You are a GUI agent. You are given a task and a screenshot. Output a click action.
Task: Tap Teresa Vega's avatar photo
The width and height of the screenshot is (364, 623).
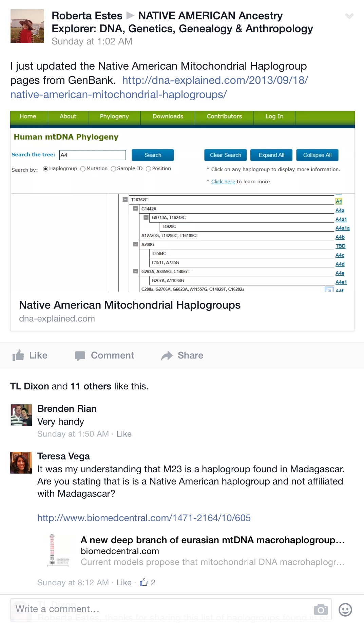[21, 462]
